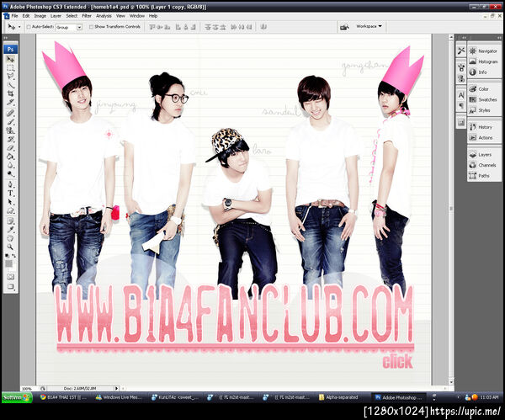Switch to Windows Live Messenger taskbar item
The image size is (505, 420).
(x=120, y=397)
